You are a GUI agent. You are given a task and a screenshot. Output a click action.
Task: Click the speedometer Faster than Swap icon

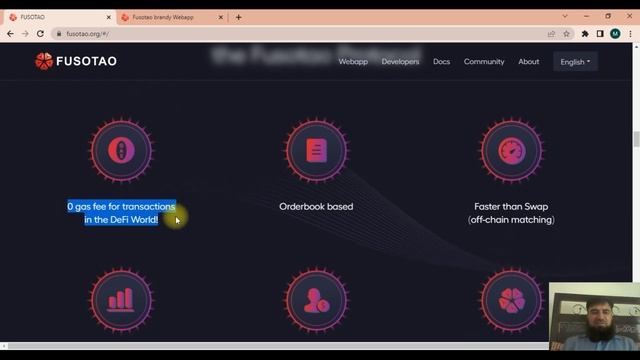pyautogui.click(x=511, y=150)
